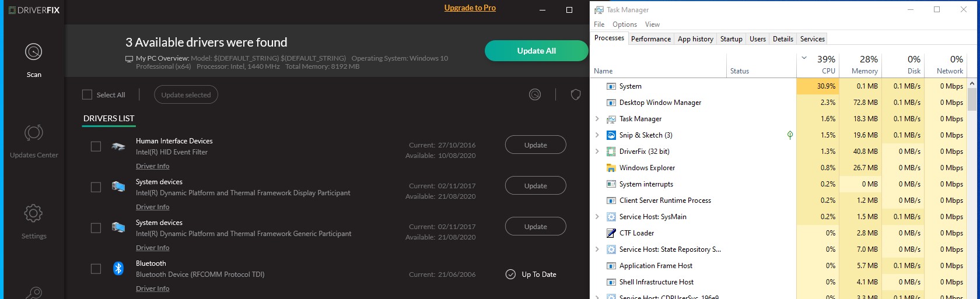Click the sort arrow above the CPU column

(x=804, y=58)
